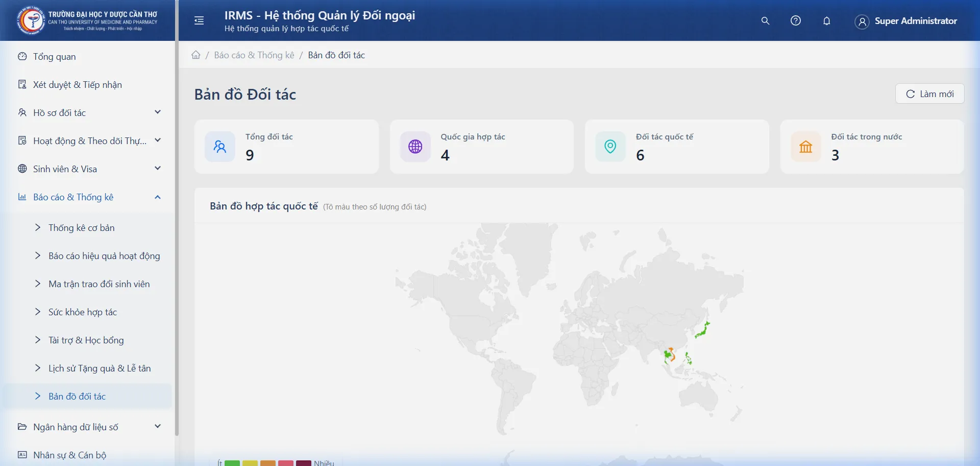The height and width of the screenshot is (466, 980).
Task: Click the green legend color swatch
Action: (232, 463)
